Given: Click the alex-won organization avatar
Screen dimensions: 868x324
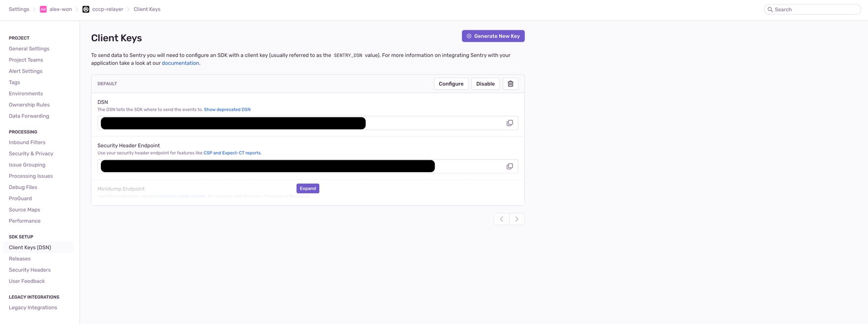Looking at the screenshot, I should pos(43,9).
